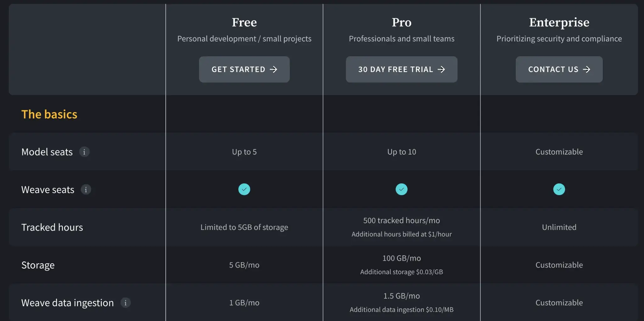Click the Storage row label
This screenshot has width=644, height=321.
tap(38, 265)
